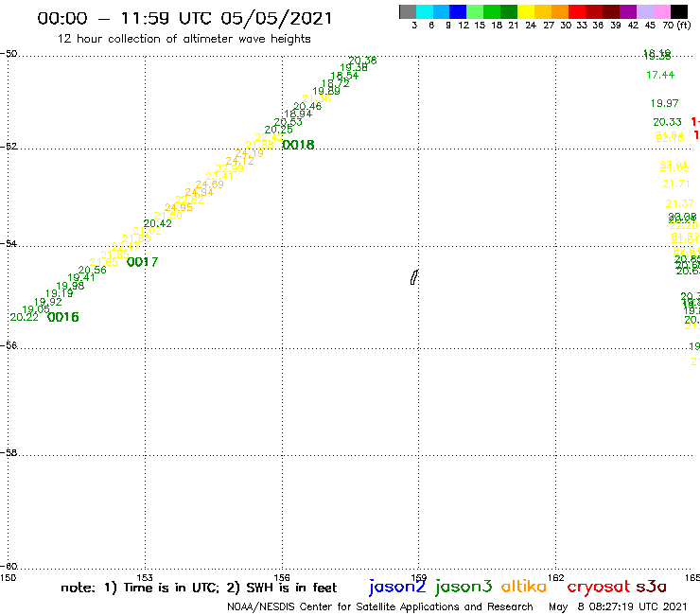Click longitude axis label 156
The height and width of the screenshot is (615, 700).
pyautogui.click(x=282, y=578)
